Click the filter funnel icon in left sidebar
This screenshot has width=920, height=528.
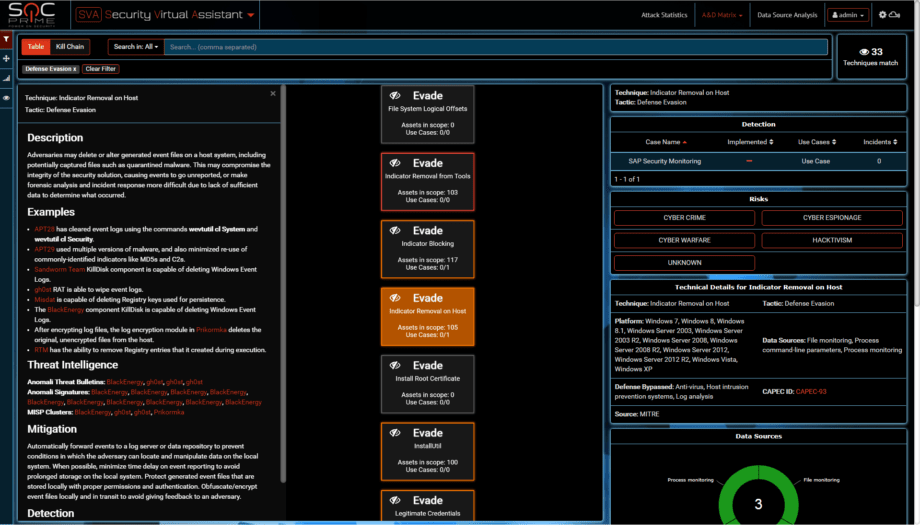point(6,39)
